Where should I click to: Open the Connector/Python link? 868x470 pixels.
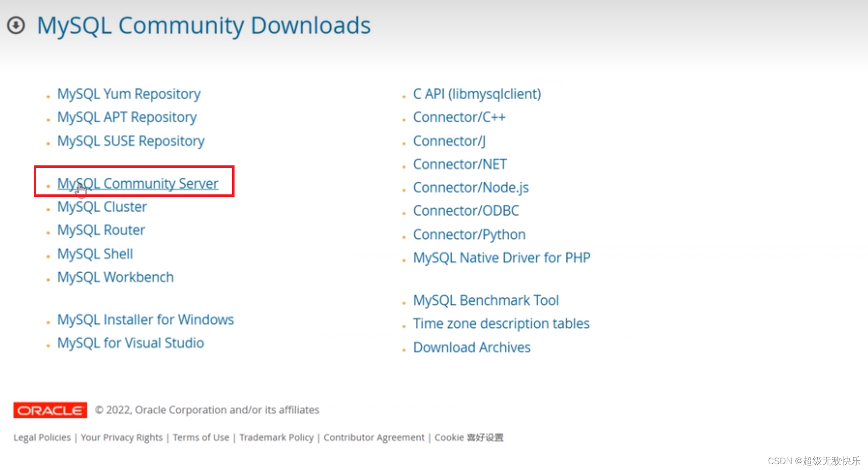pos(469,235)
